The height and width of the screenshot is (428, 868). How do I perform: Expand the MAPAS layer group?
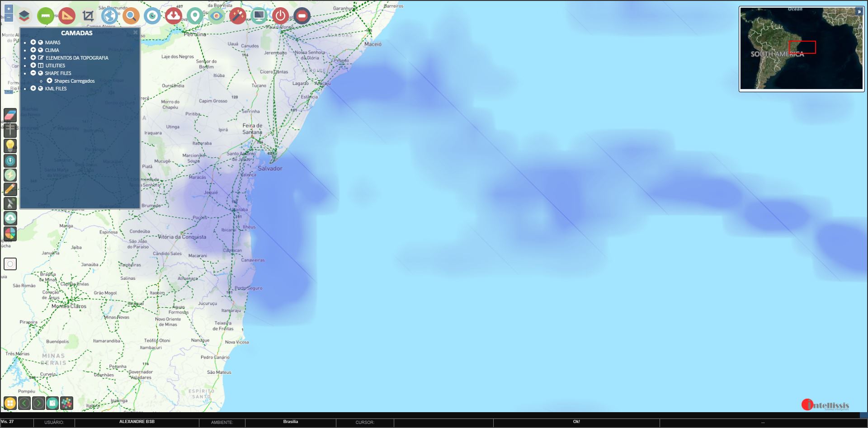click(33, 42)
